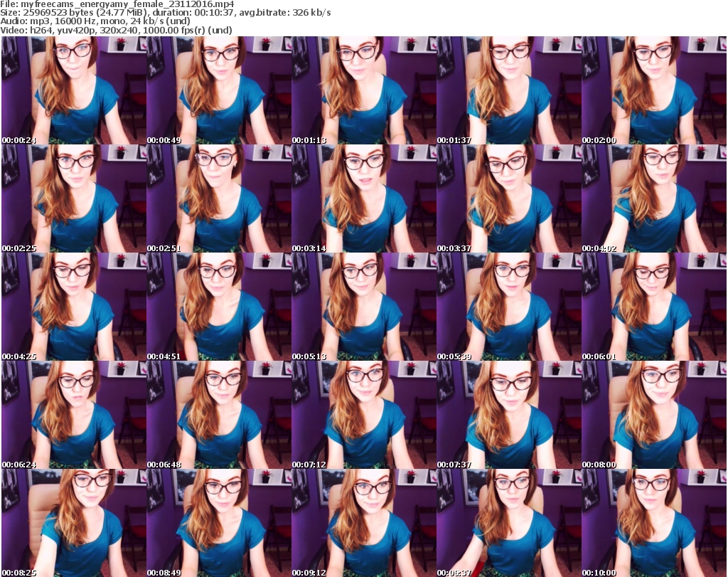The image size is (728, 577).
Task: Click the thumbnail stamped 00:08:00
Action: click(x=654, y=415)
